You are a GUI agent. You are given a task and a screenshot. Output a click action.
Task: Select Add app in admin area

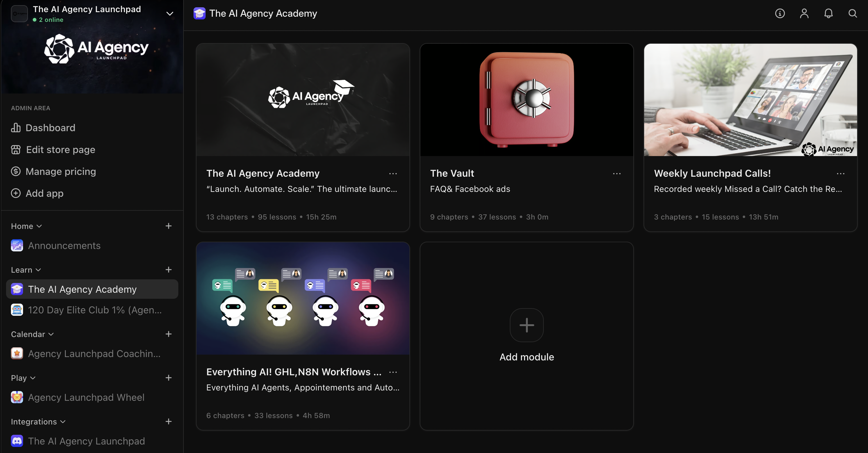[92, 193]
